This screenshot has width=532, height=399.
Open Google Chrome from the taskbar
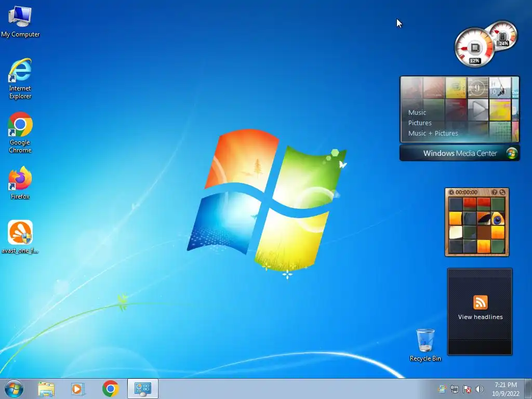[110, 389]
